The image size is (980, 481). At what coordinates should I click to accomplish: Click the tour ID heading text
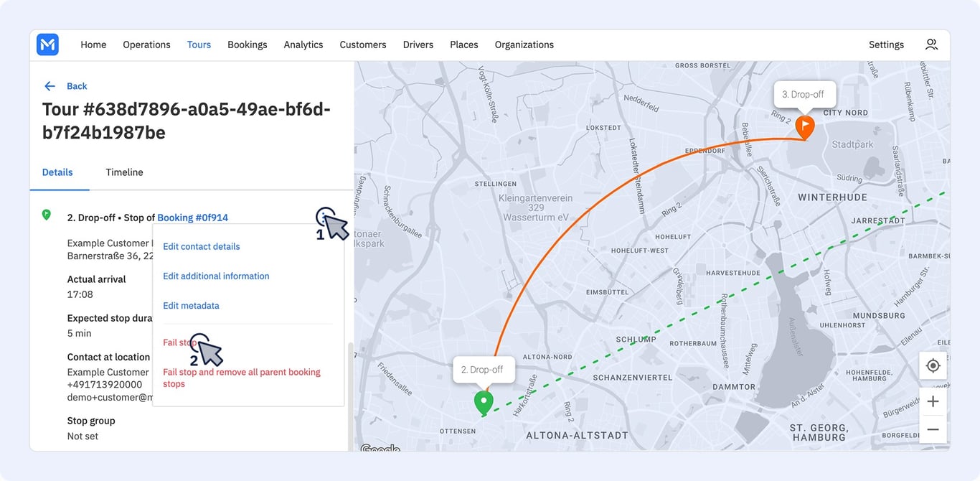pyautogui.click(x=187, y=121)
